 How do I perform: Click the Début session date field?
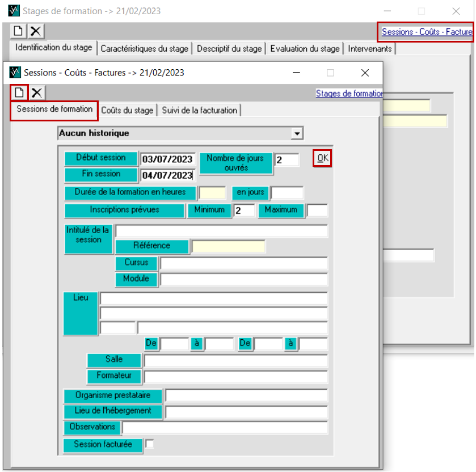point(168,159)
